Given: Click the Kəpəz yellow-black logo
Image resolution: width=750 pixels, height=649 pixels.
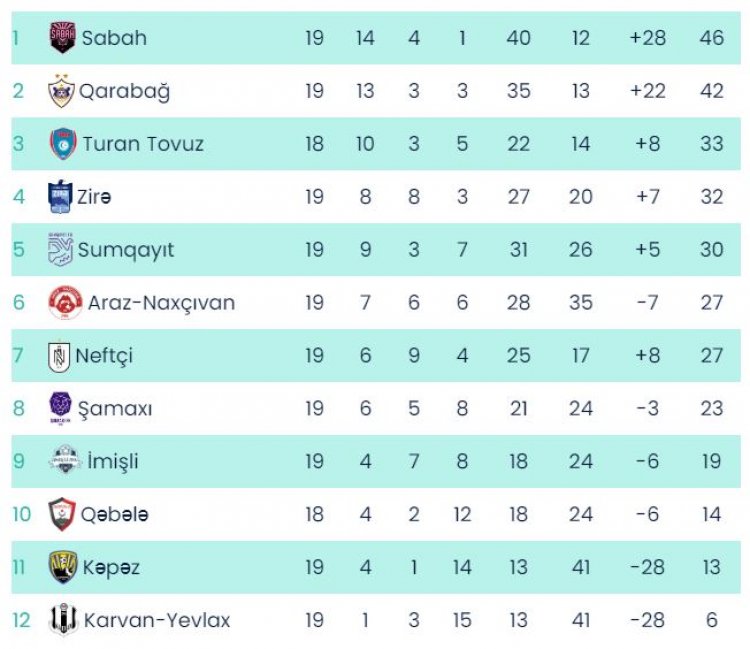Looking at the screenshot, I should point(63,567).
